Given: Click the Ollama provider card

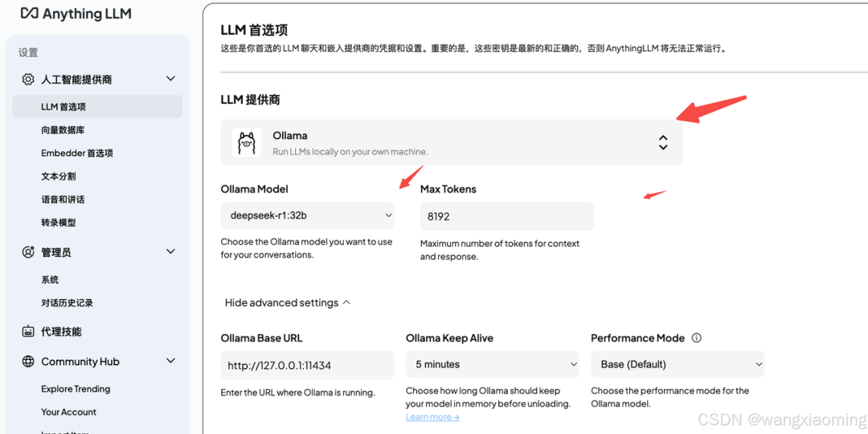Looking at the screenshot, I should click(452, 142).
